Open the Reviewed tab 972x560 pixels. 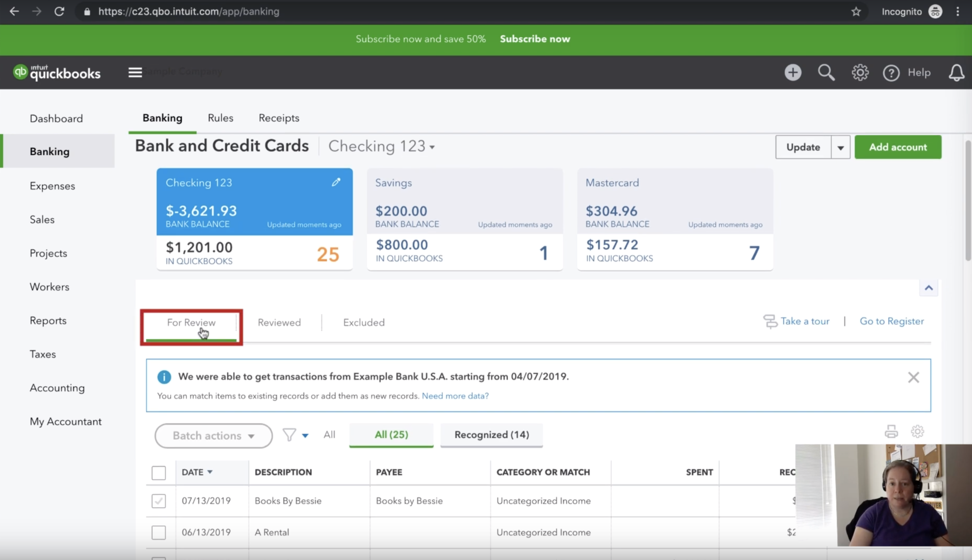tap(279, 323)
